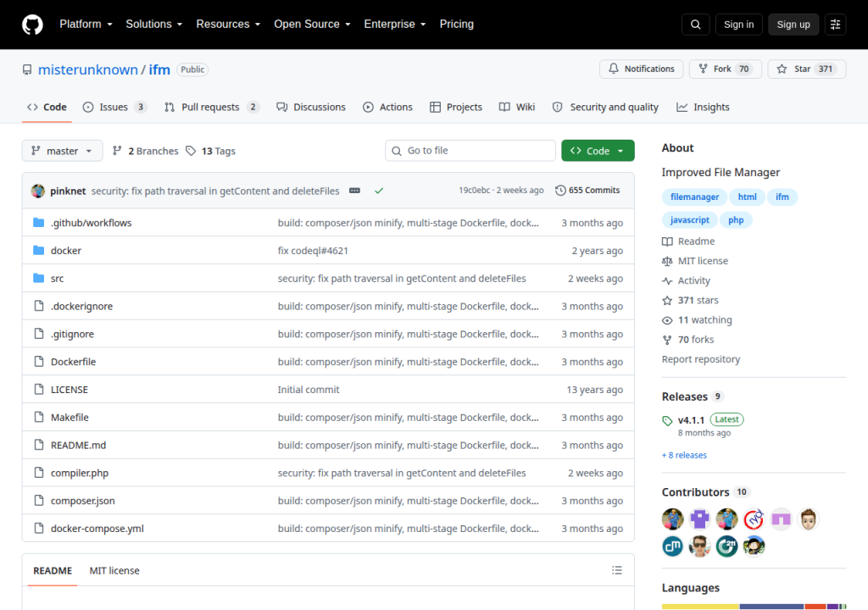868x610 pixels.
Task: Open the Security and quality tab
Action: (605, 108)
